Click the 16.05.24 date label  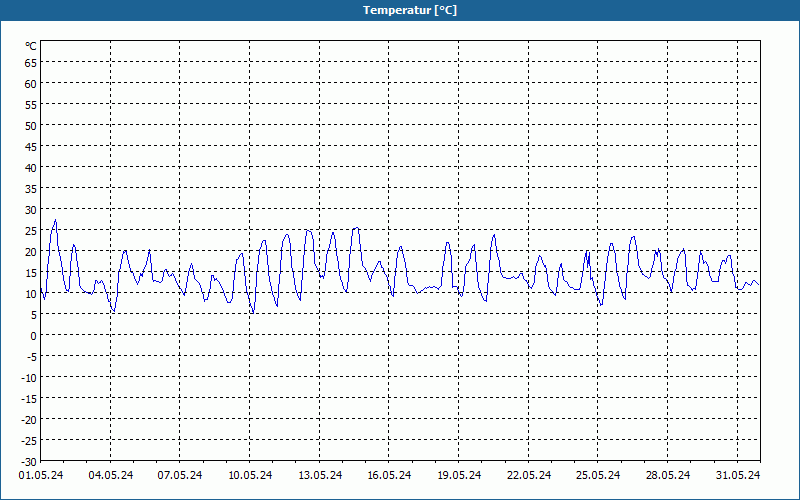pyautogui.click(x=389, y=475)
